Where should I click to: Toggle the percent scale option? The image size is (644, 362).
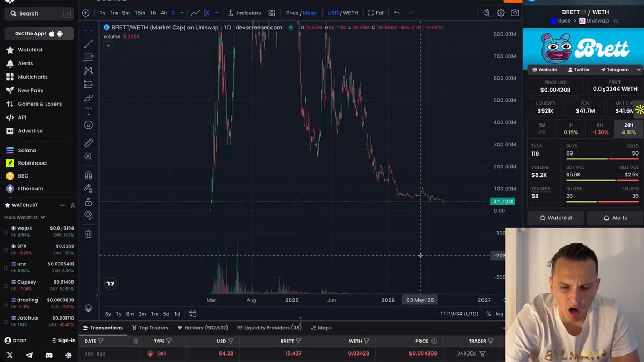488,314
